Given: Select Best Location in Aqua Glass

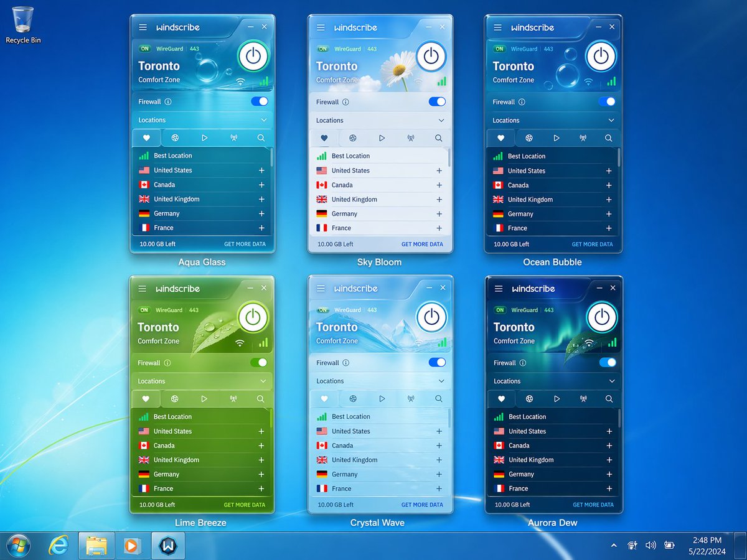Looking at the screenshot, I should click(201, 156).
